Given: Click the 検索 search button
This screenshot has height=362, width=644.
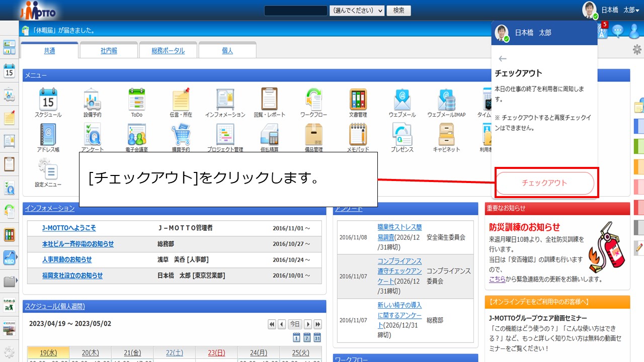Looking at the screenshot, I should click(x=398, y=11).
